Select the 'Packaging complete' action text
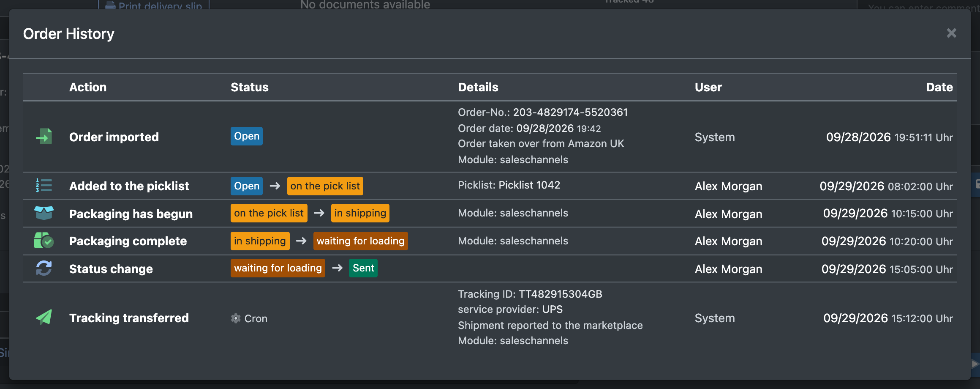This screenshot has width=980, height=389. coord(128,241)
